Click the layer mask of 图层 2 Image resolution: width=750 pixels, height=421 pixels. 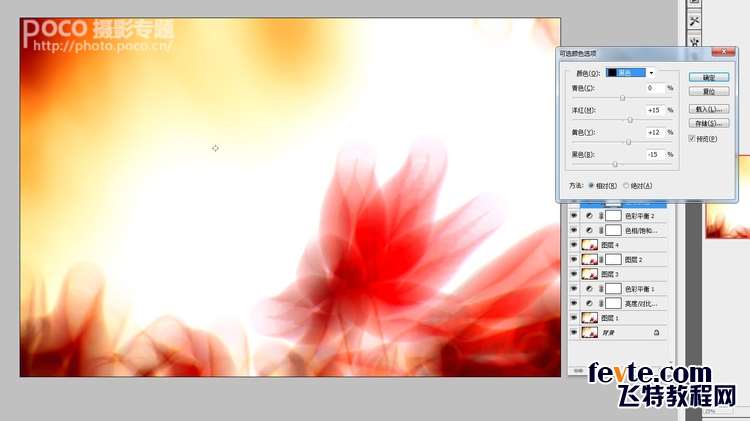[613, 260]
